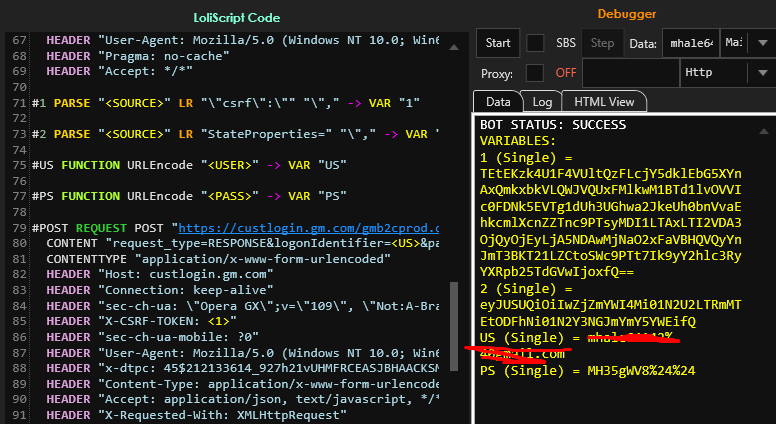This screenshot has height=424, width=776.
Task: Click the debugger output scroll-up arrow
Action: click(764, 132)
